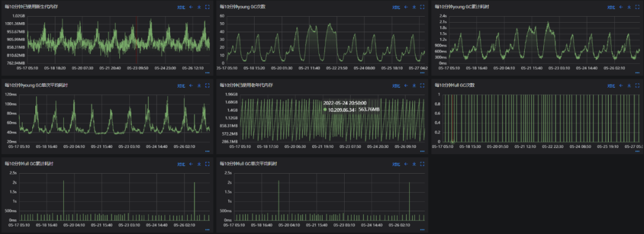Click back arrow icon on young GC累计耗时 panel
644x234 pixels.
coord(621,7)
